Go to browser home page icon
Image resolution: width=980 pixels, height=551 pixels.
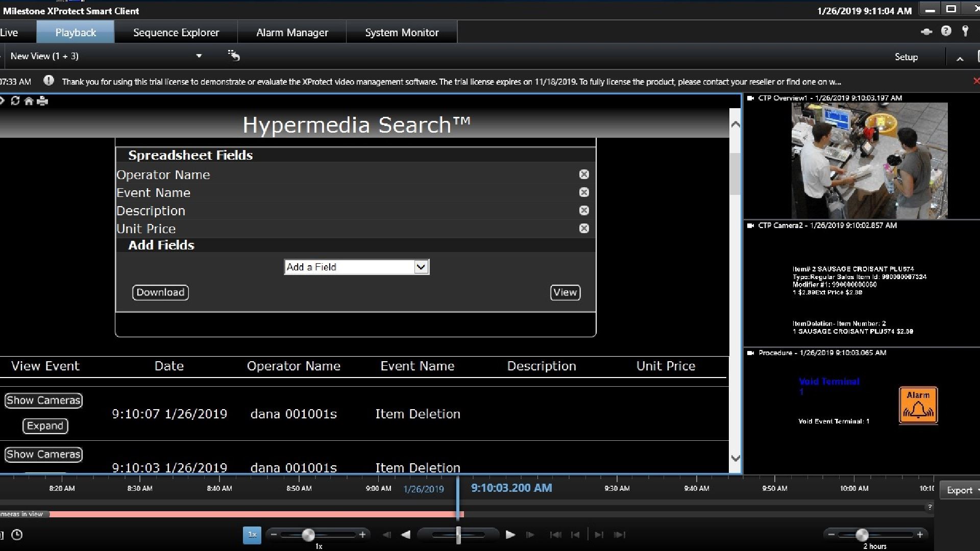tap(29, 101)
